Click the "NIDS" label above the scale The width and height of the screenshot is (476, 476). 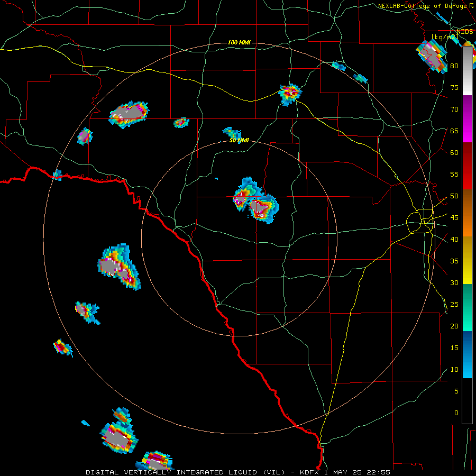pos(464,32)
